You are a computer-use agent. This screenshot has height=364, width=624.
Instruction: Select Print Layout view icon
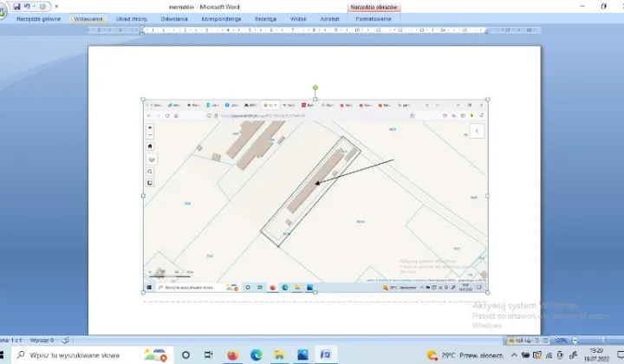tap(511, 340)
